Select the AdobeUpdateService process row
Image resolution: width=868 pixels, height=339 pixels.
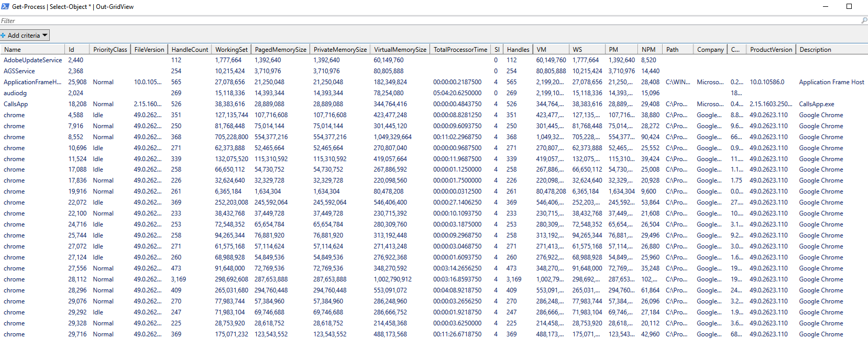tap(32, 60)
